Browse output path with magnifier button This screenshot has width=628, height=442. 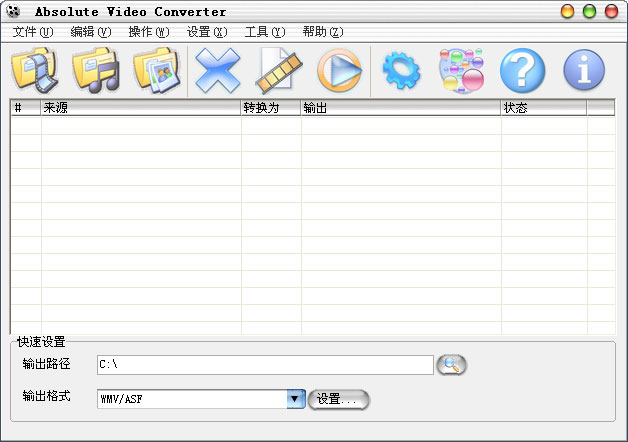(x=451, y=365)
